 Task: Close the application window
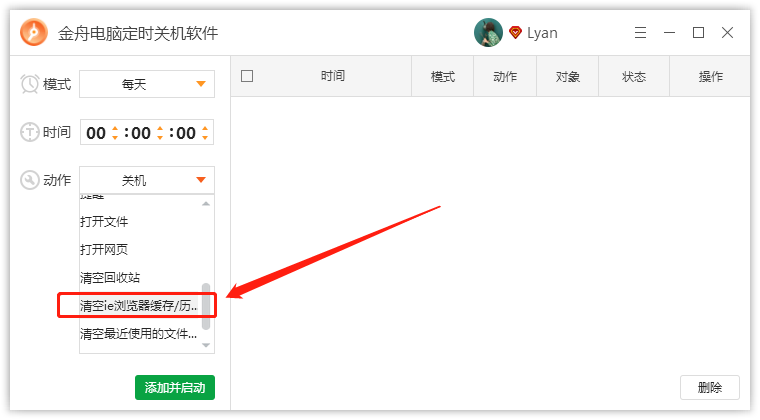coord(727,32)
